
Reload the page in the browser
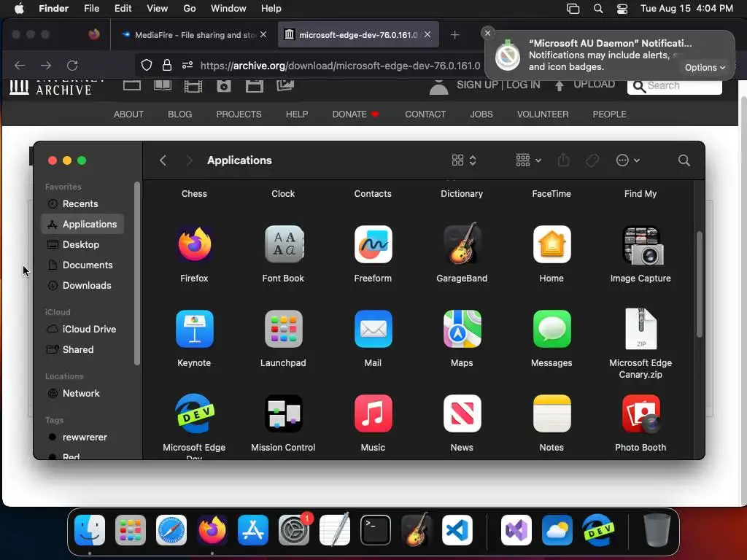(72, 65)
